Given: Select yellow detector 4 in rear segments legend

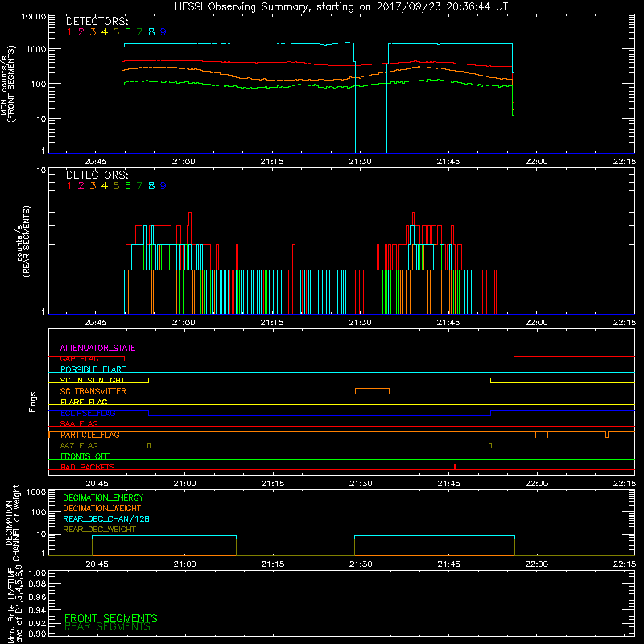Looking at the screenshot, I should click(105, 186).
